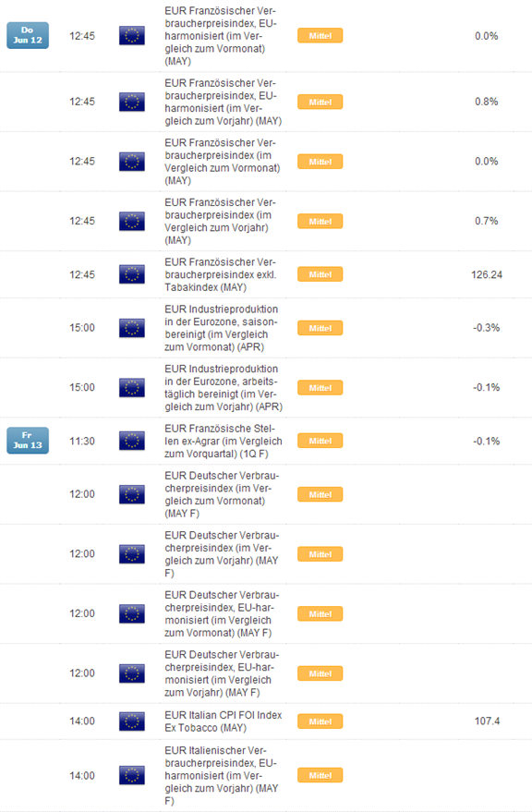Click the 107.4 value
The width and height of the screenshot is (532, 812).
(x=487, y=721)
